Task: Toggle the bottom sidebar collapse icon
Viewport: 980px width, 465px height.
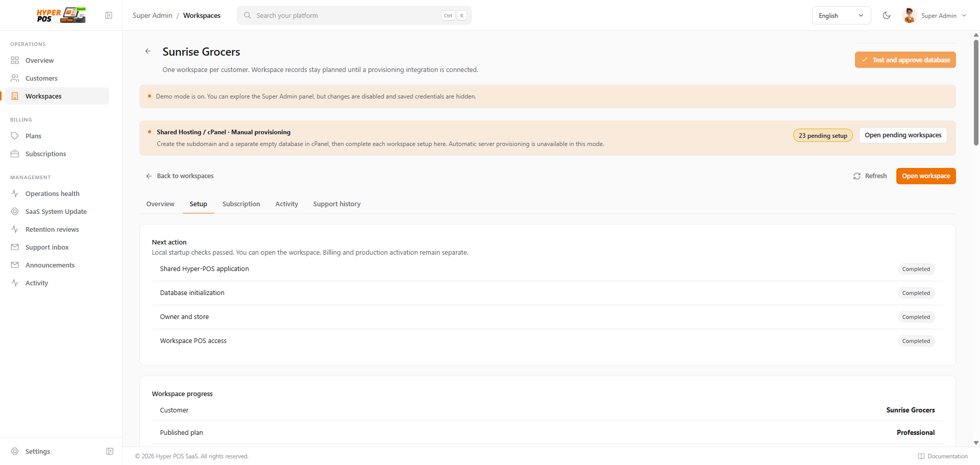Action: [x=109, y=451]
